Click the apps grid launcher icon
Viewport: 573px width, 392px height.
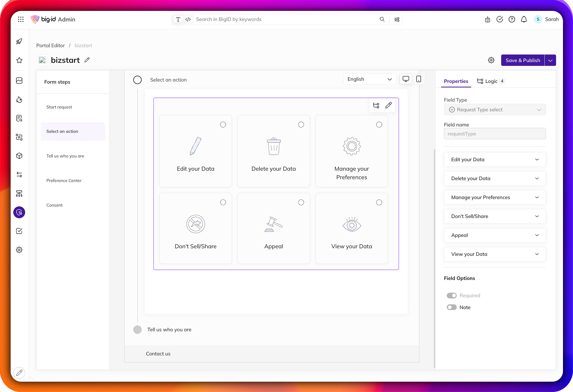coord(21,19)
